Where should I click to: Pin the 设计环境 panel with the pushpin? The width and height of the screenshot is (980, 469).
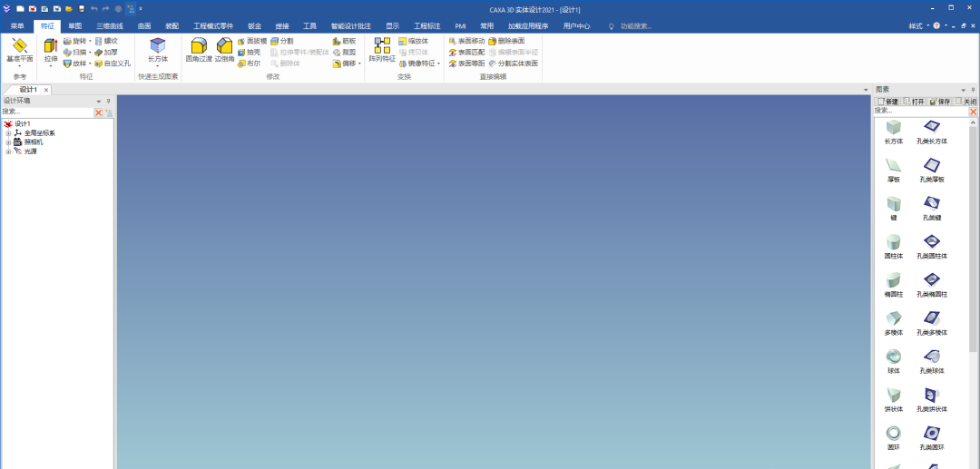(108, 101)
